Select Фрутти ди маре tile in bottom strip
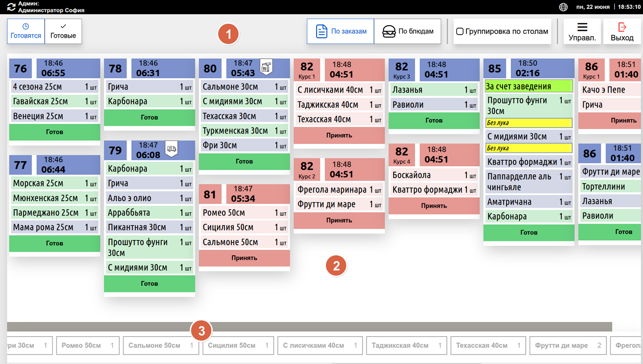The image size is (643, 364). 568,346
